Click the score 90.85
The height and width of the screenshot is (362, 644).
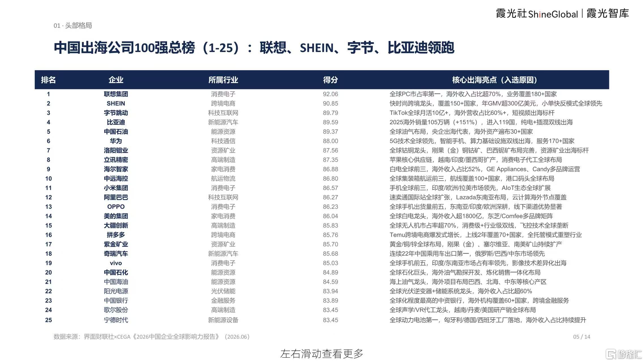pos(330,103)
